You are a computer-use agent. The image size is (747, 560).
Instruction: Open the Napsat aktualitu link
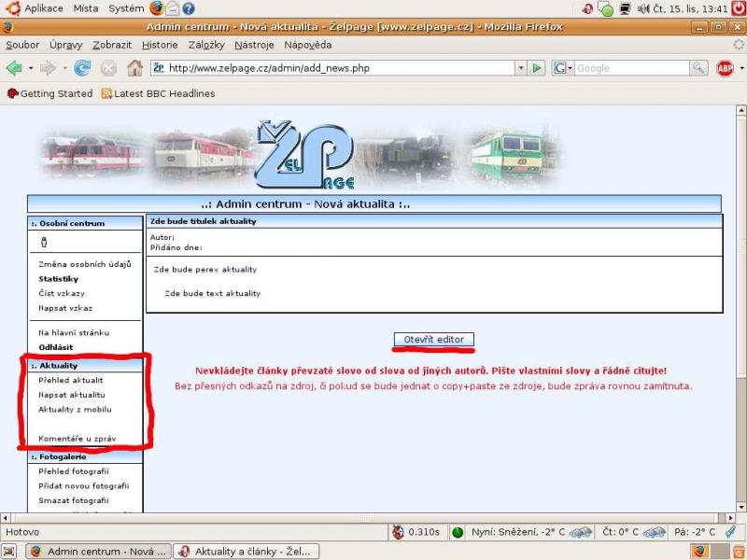point(71,395)
